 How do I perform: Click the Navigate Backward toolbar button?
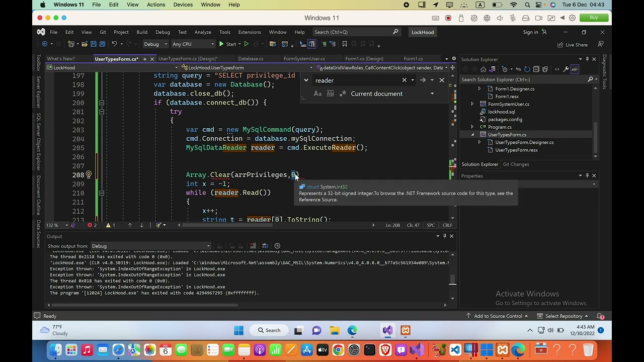45,44
